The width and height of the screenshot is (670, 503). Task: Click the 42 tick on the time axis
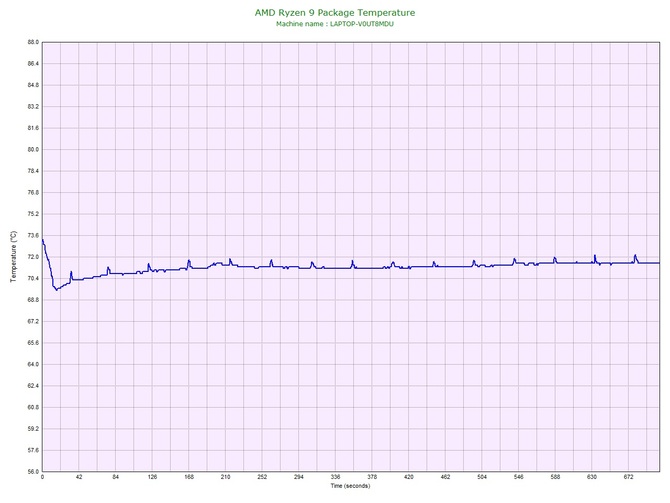(79, 477)
